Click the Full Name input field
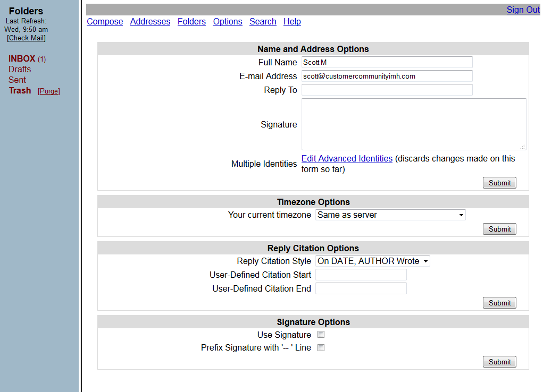Image resolution: width=543 pixels, height=392 pixels. 387,62
